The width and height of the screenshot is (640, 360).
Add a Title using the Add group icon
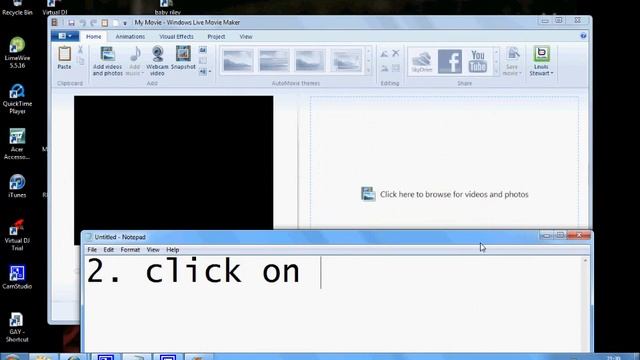tap(203, 50)
